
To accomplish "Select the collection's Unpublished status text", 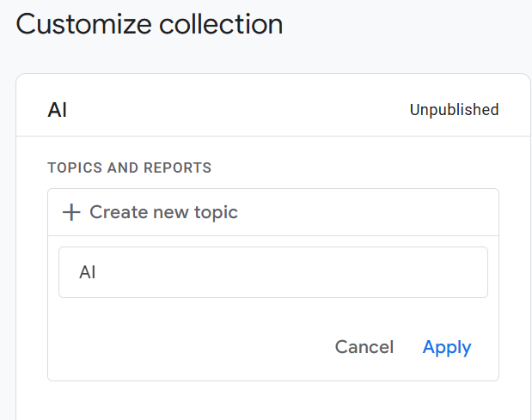I will coord(454,110).
